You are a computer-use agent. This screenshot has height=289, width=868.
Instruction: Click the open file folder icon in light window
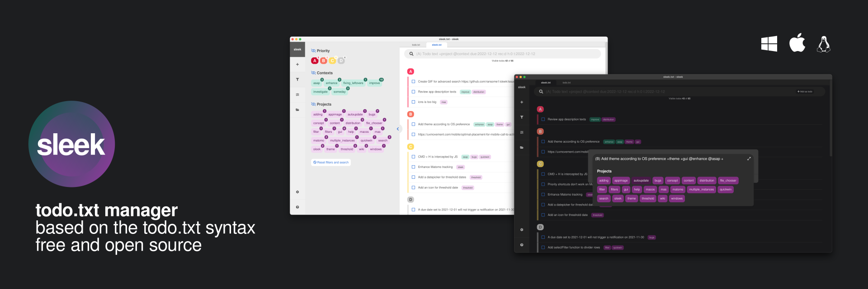(297, 110)
